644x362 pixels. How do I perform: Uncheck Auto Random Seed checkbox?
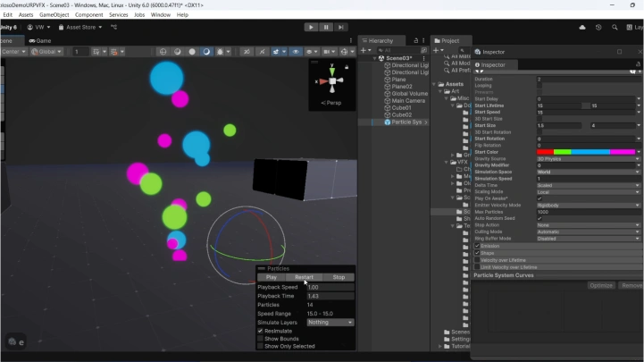[x=539, y=218]
